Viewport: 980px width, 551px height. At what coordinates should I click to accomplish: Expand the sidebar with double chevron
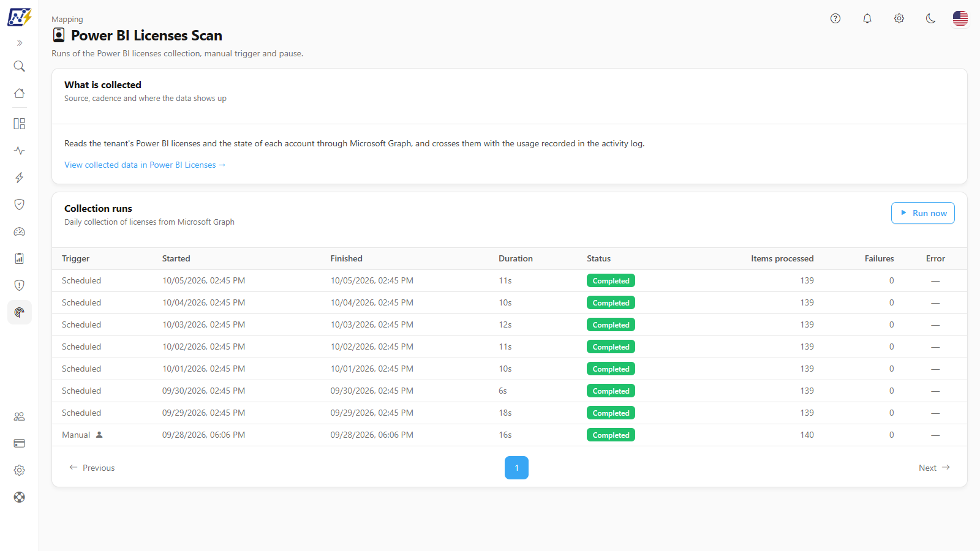tap(20, 43)
